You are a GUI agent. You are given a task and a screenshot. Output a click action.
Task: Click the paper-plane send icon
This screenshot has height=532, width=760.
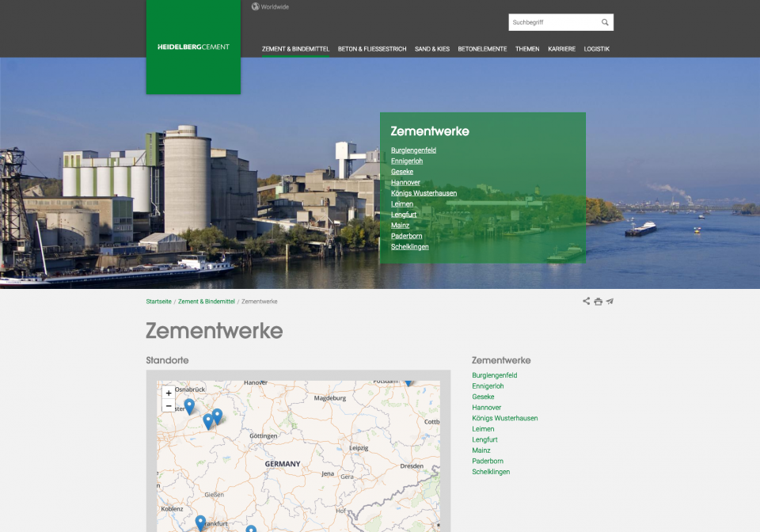pyautogui.click(x=610, y=302)
